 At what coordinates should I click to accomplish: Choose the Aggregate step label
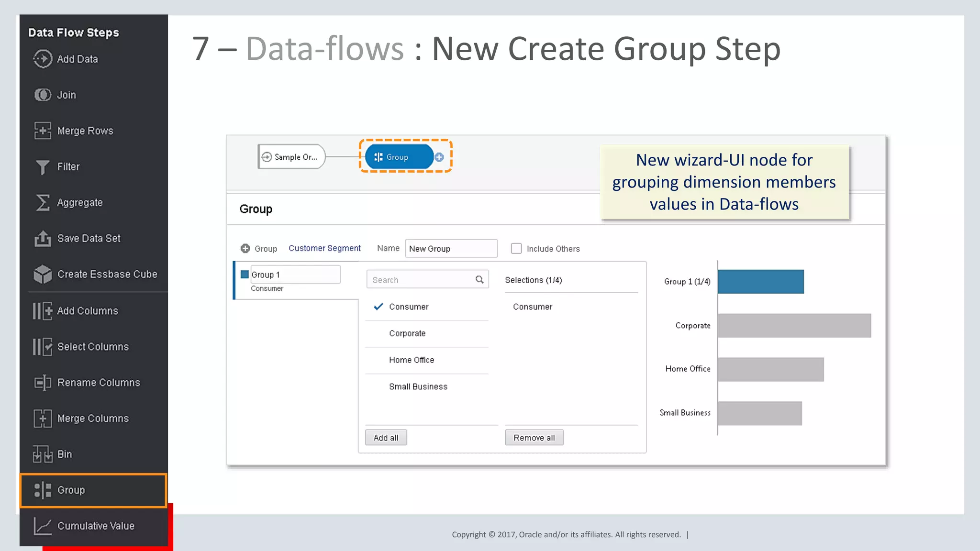tap(80, 203)
